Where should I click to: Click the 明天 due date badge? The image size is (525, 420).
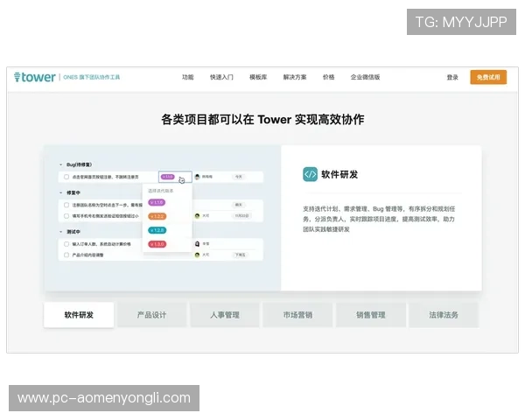[x=238, y=205]
